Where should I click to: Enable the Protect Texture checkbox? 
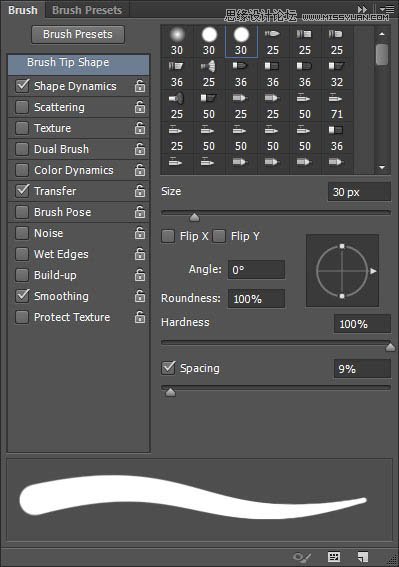22,317
